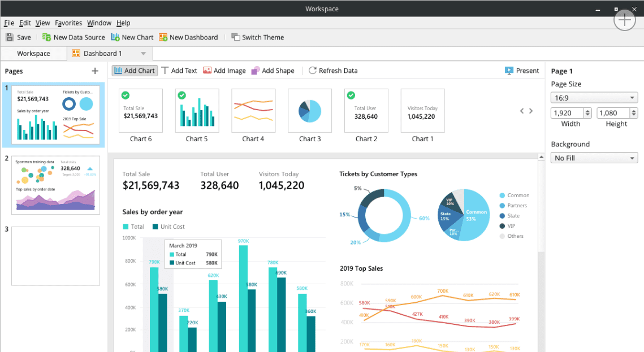The width and height of the screenshot is (644, 352).
Task: Deselect the checkmark on Chart 6
Action: [x=125, y=95]
